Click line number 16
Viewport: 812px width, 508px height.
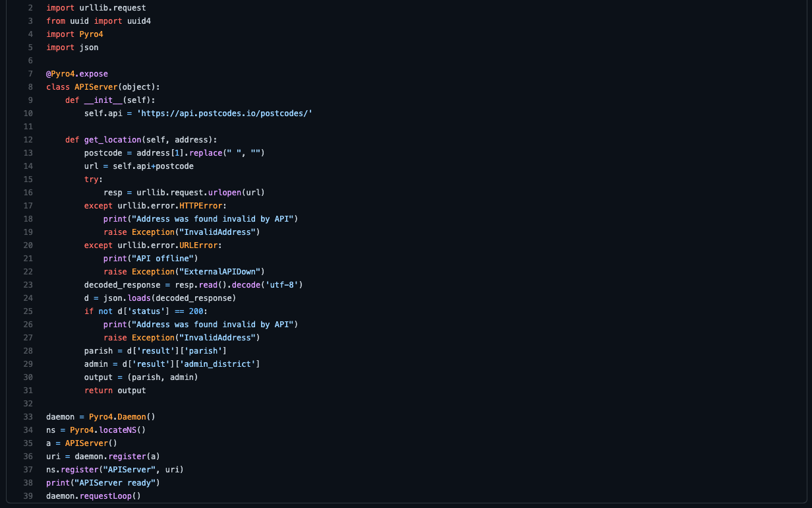28,193
